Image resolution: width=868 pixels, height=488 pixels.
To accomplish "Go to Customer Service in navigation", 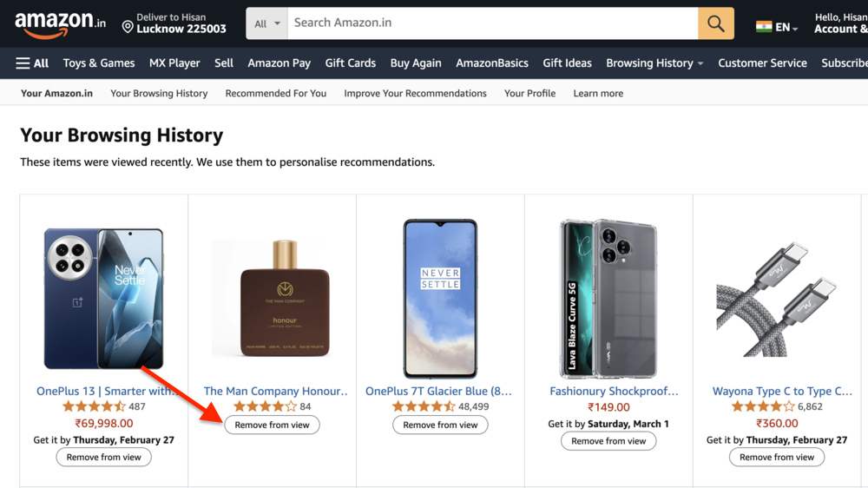I will click(762, 63).
